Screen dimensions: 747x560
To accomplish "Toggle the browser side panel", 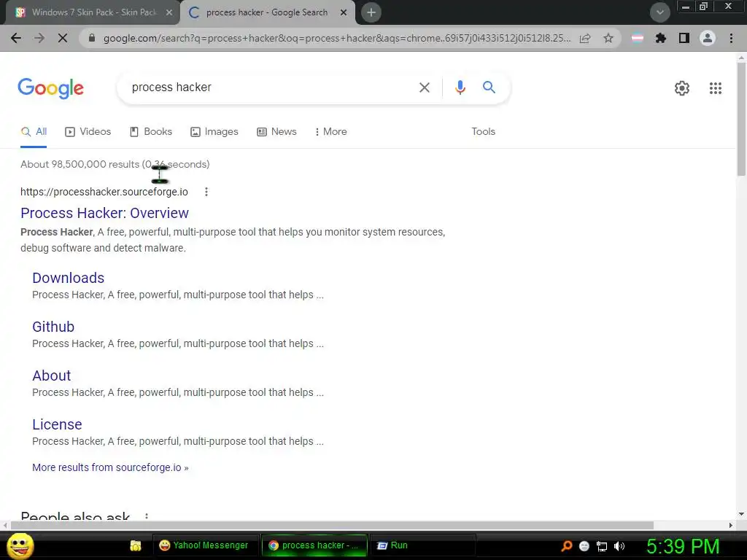I will coord(684,38).
